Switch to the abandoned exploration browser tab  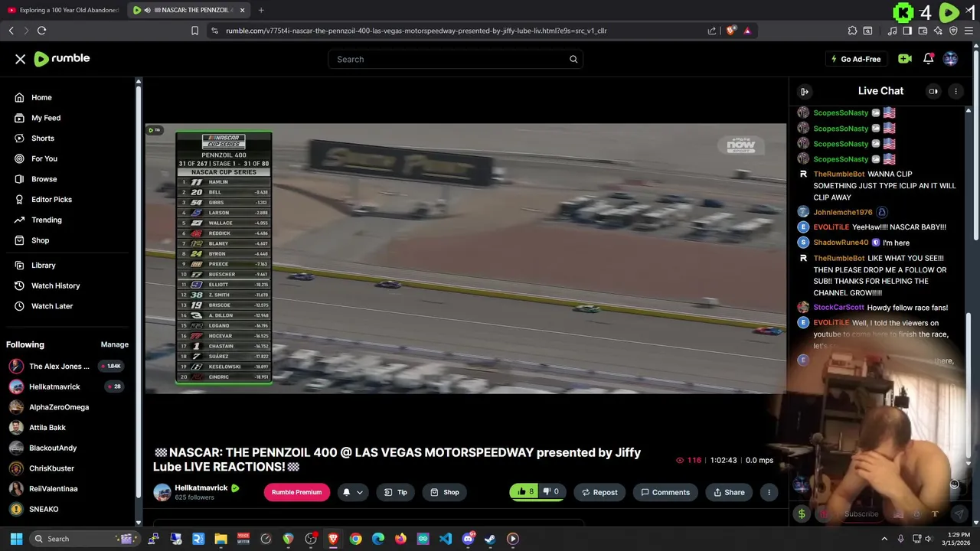63,10
